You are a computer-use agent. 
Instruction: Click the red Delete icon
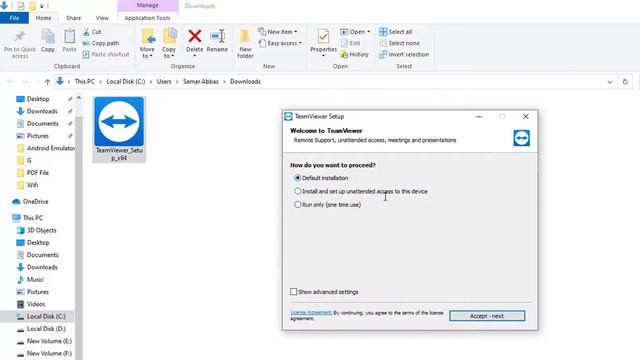tap(195, 36)
